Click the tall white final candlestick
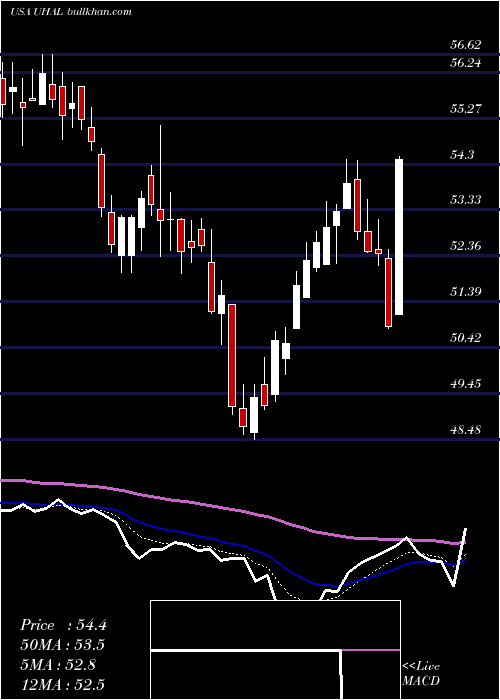Image resolution: width=500 pixels, height=700 pixels. click(x=399, y=237)
